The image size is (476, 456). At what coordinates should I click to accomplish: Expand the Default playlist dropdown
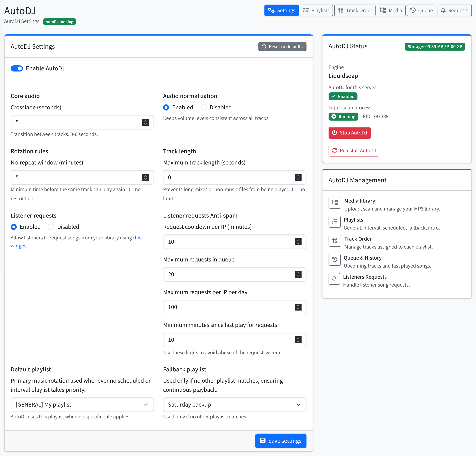point(82,404)
